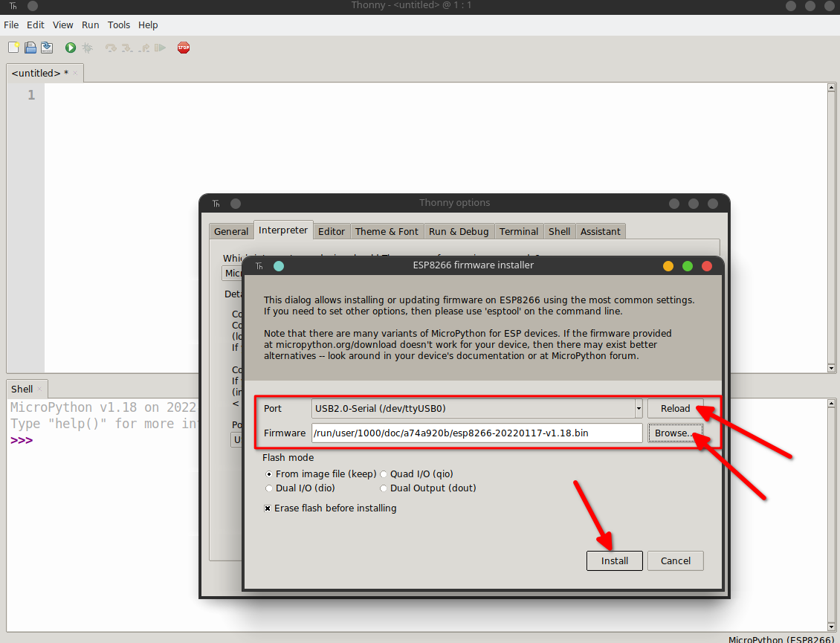The width and height of the screenshot is (840, 643).
Task: Expand the Port dropdown arrow
Action: click(x=639, y=409)
